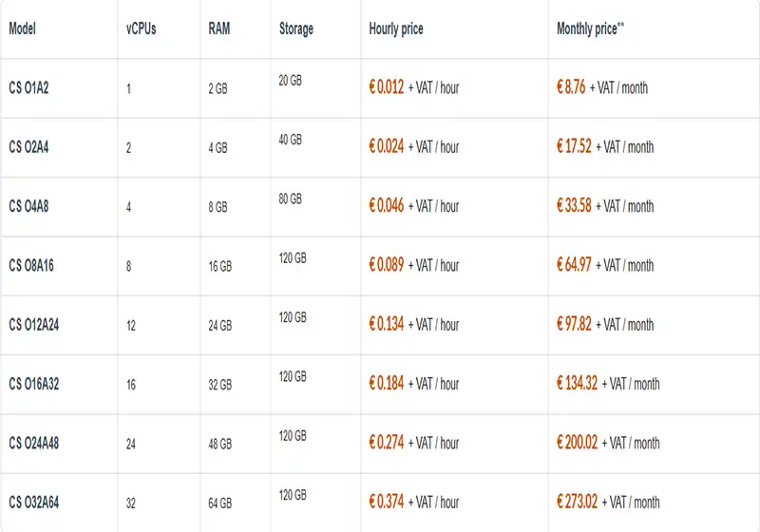Click the RAM column header
760x532 pixels.
(x=218, y=28)
